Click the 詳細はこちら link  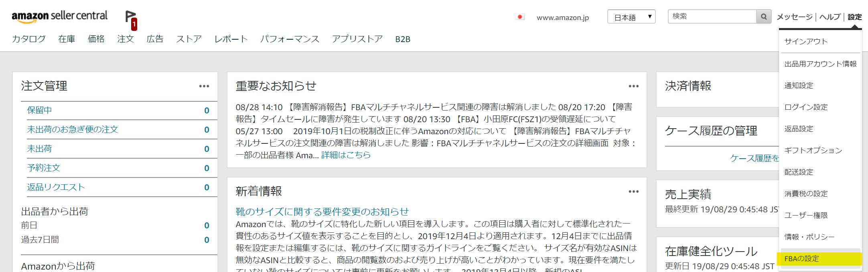click(x=346, y=155)
